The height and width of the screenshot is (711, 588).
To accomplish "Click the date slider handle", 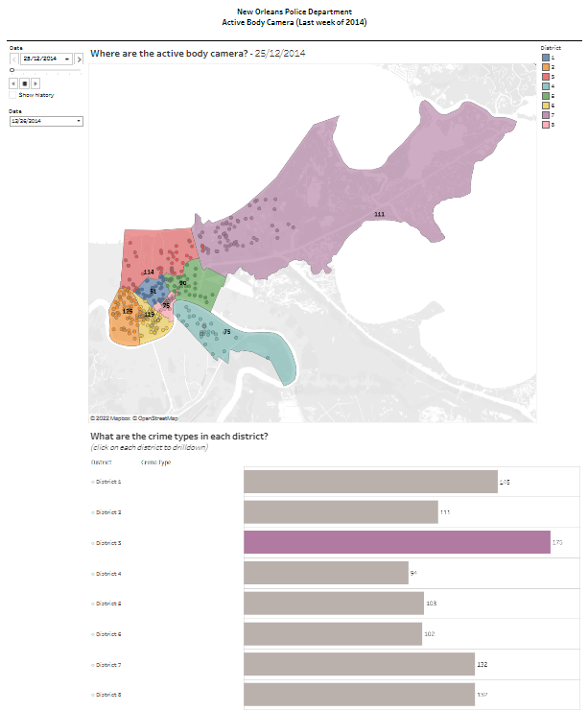I will point(12,71).
